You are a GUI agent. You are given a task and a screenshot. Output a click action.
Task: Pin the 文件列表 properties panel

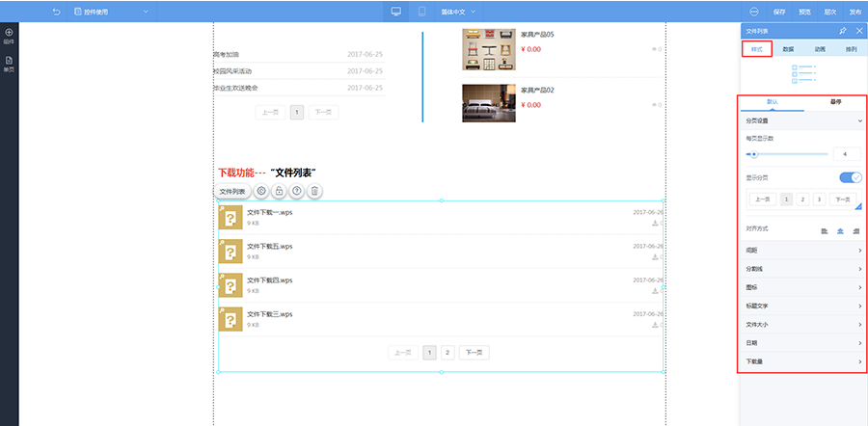point(843,31)
